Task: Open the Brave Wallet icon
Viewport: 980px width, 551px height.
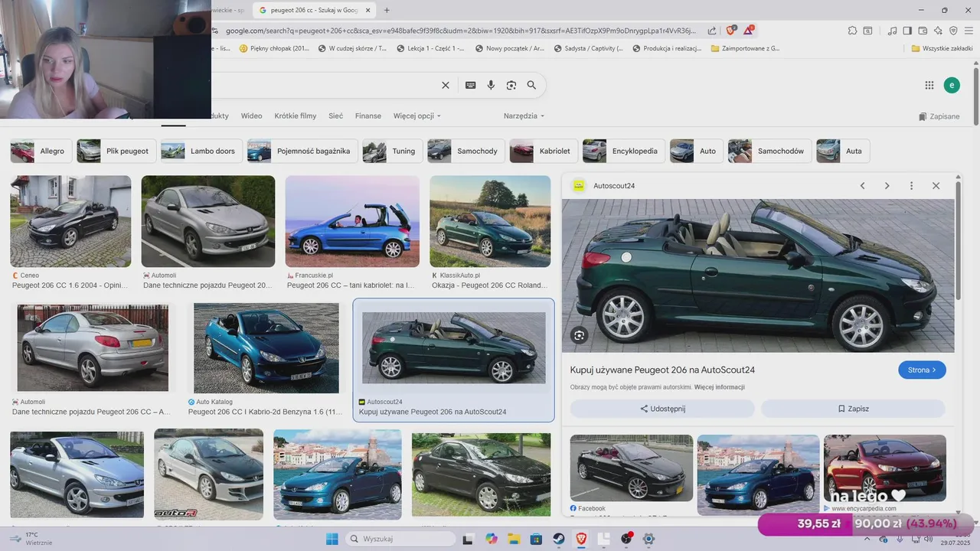Action: [923, 31]
